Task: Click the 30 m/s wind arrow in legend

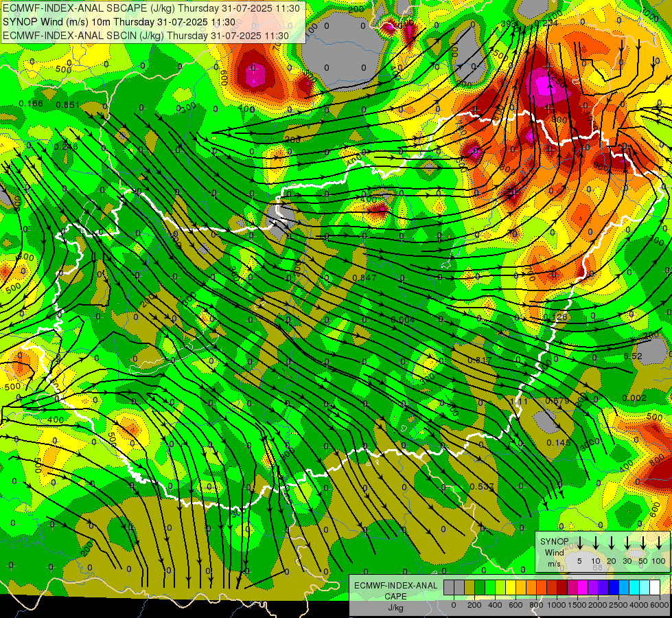Action: click(x=627, y=543)
